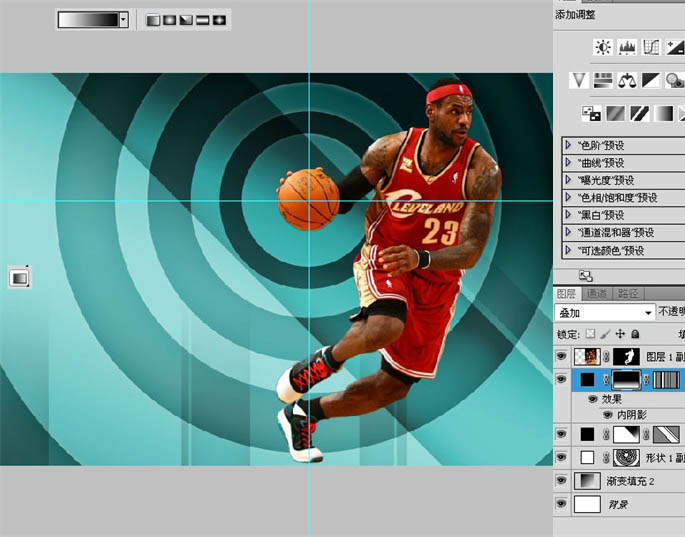The height and width of the screenshot is (537, 685).
Task: Expand the "曝光度"预设 list
Action: pos(568,180)
